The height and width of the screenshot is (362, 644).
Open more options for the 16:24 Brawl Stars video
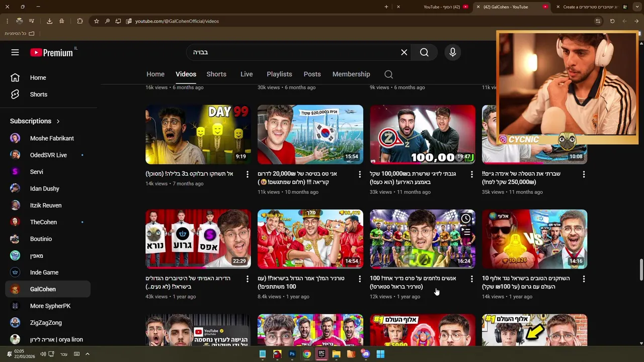(x=471, y=279)
